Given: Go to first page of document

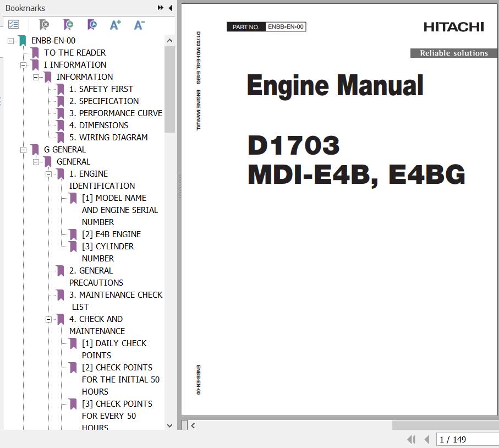Looking at the screenshot, I should [412, 439].
